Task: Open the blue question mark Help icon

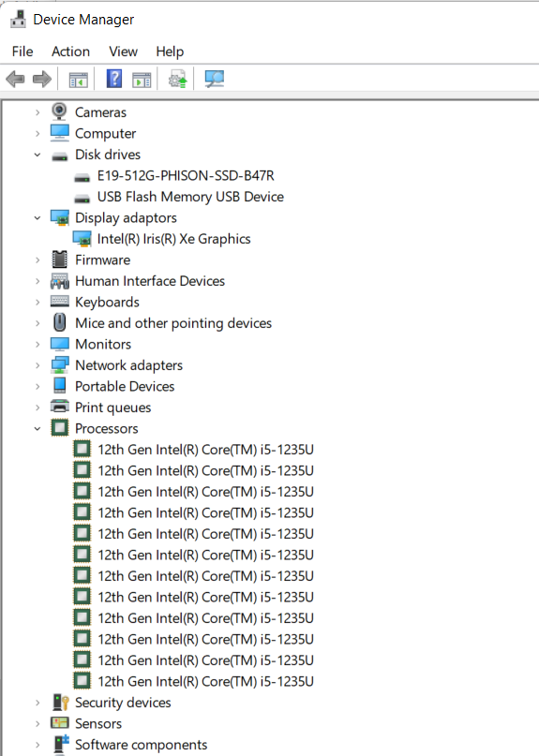Action: click(114, 79)
